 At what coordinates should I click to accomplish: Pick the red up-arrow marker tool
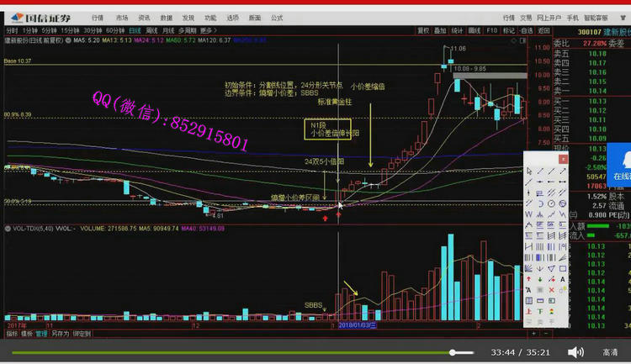point(529,278)
